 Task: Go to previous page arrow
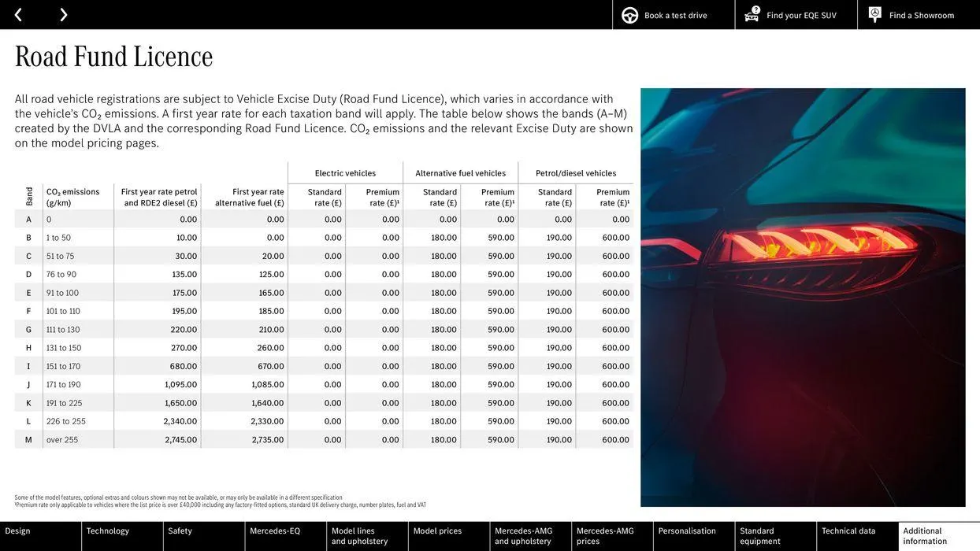[x=18, y=15]
